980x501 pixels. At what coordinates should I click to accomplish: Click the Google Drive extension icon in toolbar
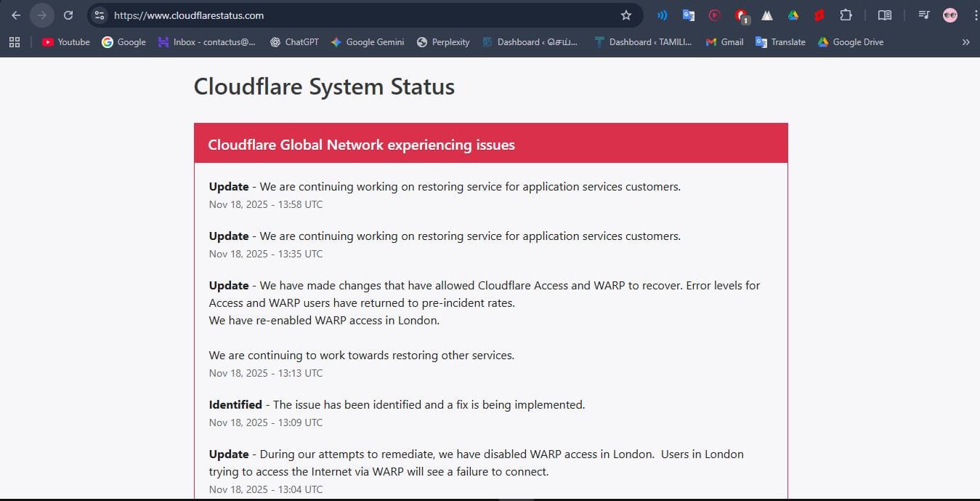pos(793,15)
